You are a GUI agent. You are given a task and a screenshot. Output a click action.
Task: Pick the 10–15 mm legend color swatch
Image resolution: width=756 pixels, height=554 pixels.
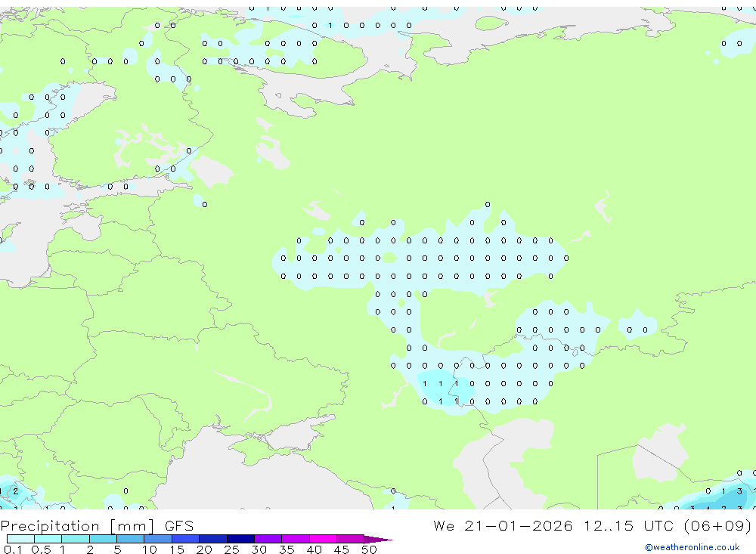158,539
